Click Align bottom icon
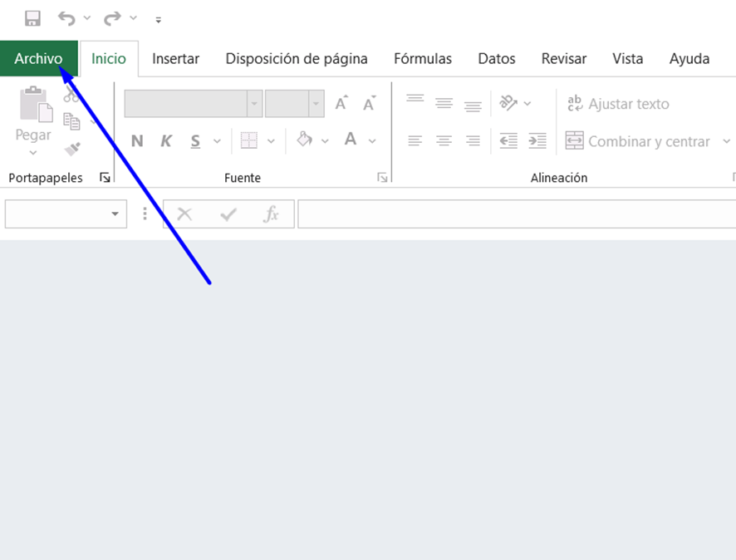736x560 pixels. click(473, 107)
